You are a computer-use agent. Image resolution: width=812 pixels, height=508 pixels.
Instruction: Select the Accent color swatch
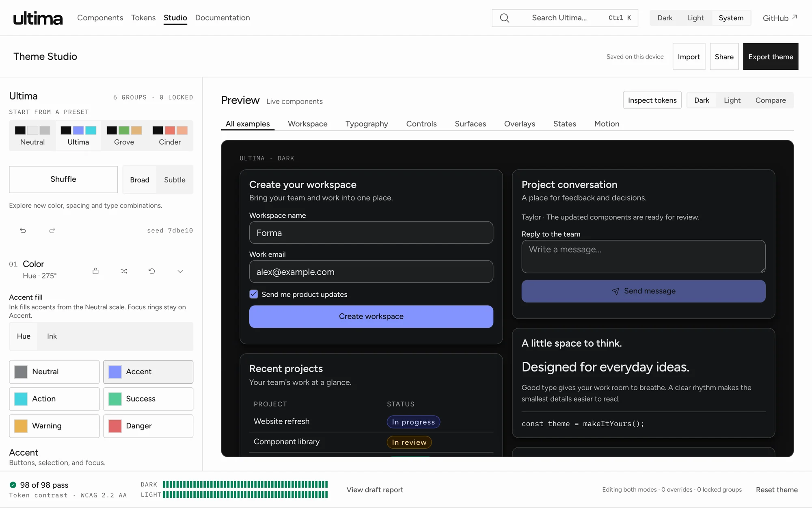click(x=148, y=372)
